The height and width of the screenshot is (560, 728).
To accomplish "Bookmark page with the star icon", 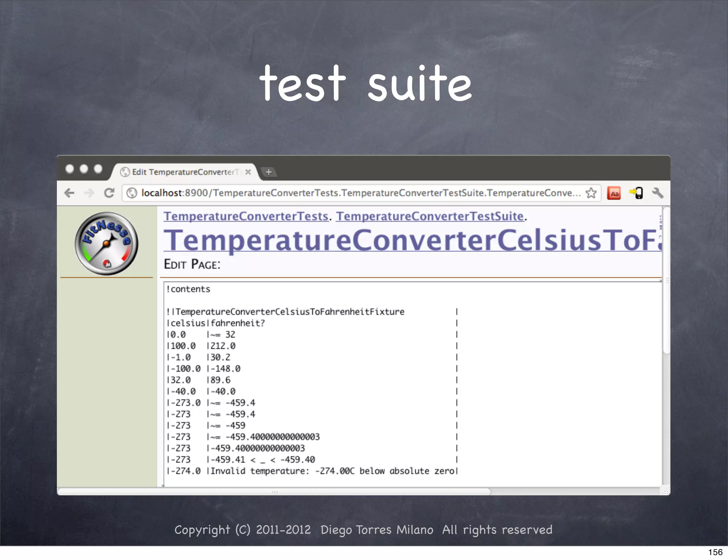I will [591, 193].
